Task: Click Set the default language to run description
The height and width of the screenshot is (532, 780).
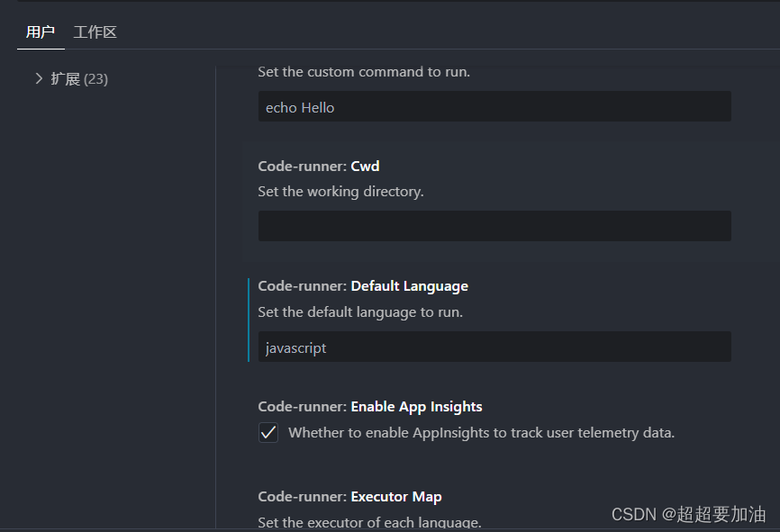Action: point(358,311)
